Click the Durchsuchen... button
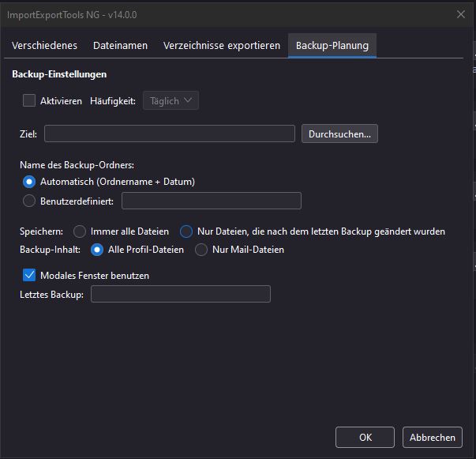The height and width of the screenshot is (459, 476). tap(339, 134)
